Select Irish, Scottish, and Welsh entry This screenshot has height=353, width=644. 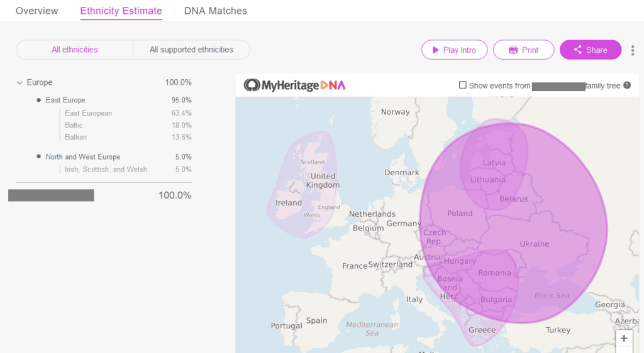[128, 170]
